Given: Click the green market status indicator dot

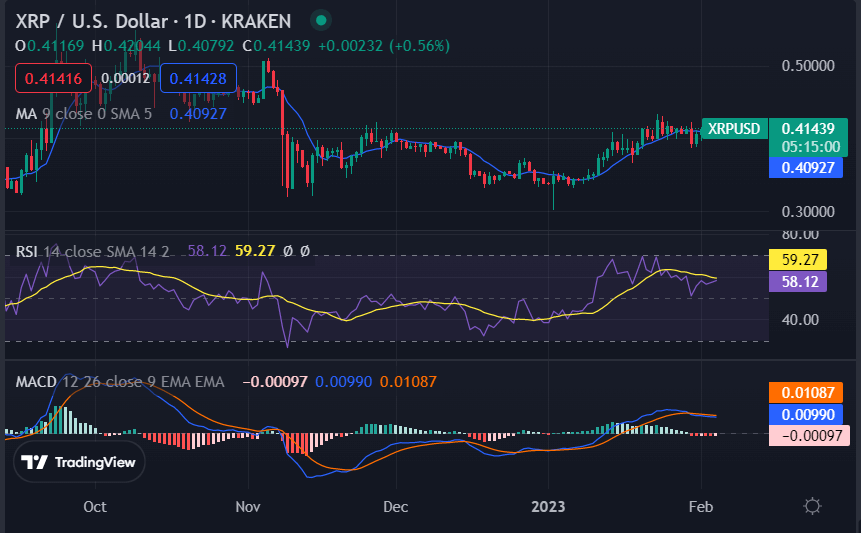Looking at the screenshot, I should (320, 20).
